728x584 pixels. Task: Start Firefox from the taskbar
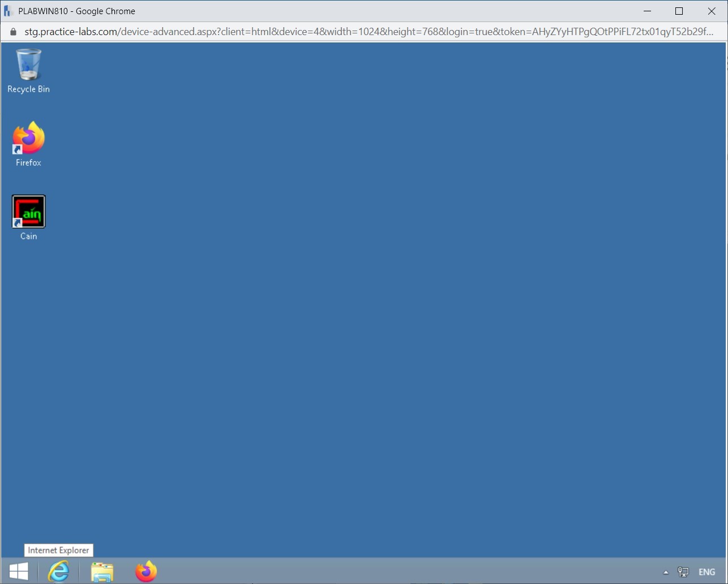(x=146, y=571)
